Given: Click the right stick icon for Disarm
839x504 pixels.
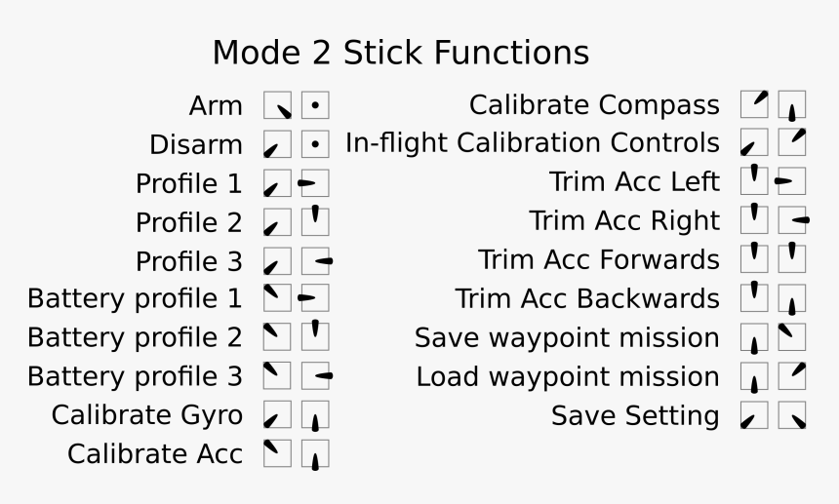Looking at the screenshot, I should [315, 144].
